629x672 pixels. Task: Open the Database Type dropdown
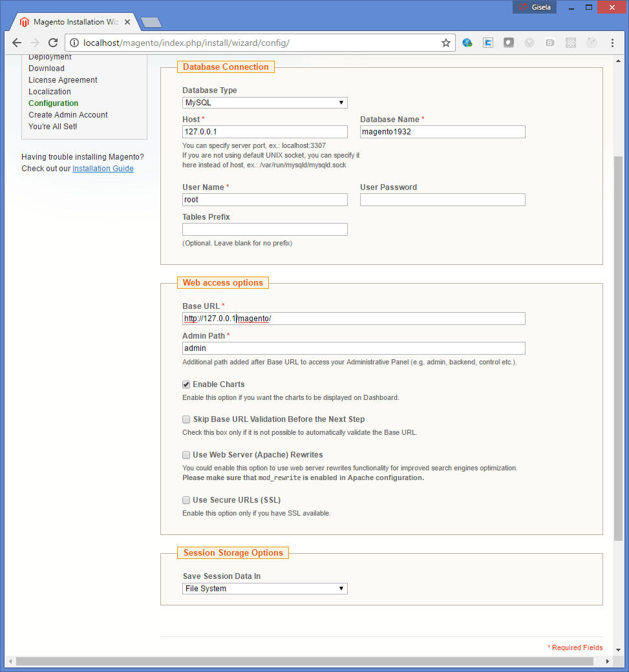click(x=265, y=103)
